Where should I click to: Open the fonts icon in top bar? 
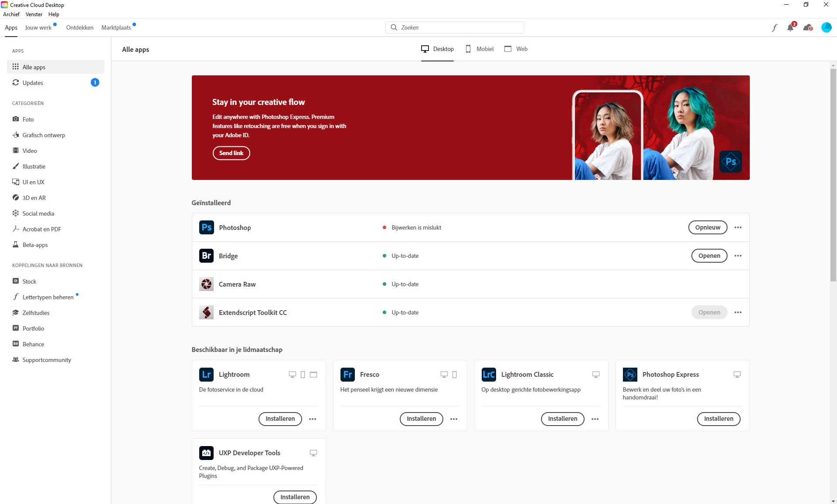(x=774, y=28)
